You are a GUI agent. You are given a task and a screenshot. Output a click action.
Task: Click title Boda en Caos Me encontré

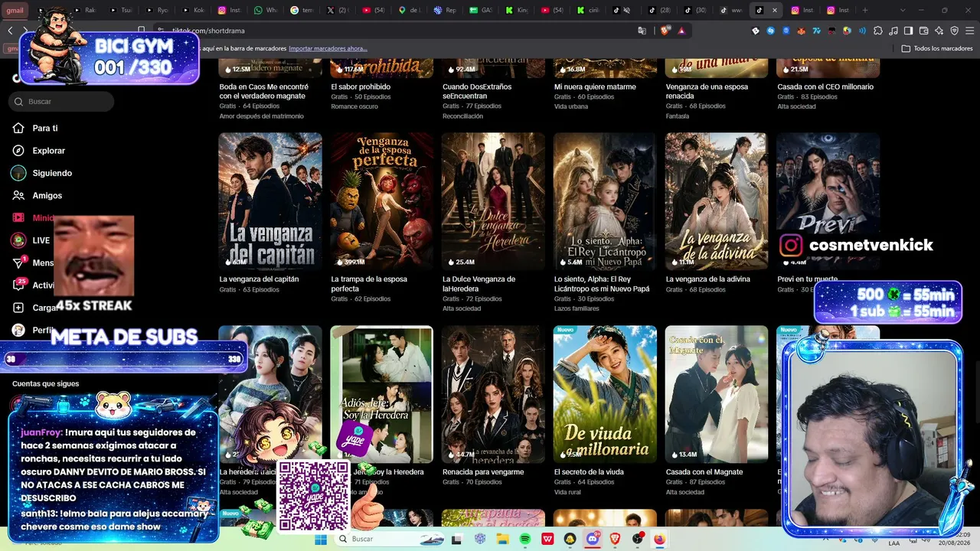pos(264,91)
